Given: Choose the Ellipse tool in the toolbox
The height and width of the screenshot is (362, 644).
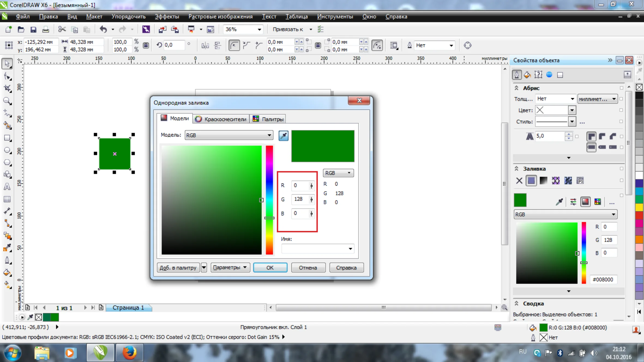Looking at the screenshot, I should click(7, 150).
